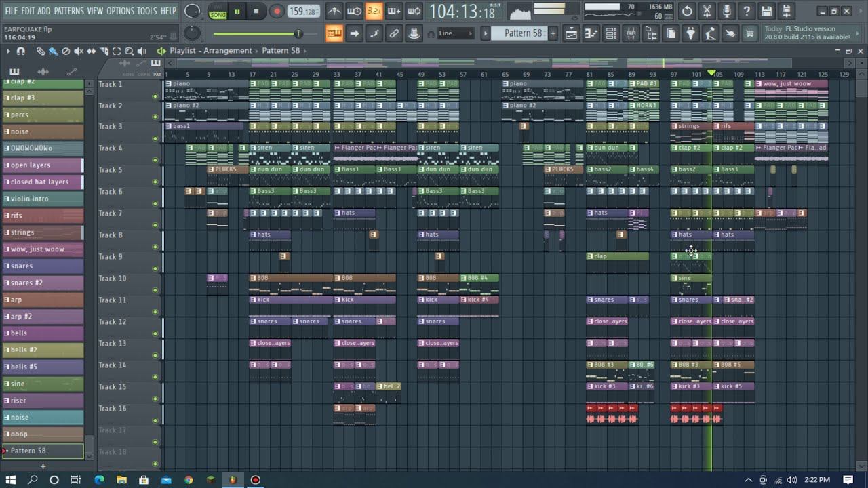The image size is (868, 488).
Task: Mute Track 5 via its green dot
Action: 155,182
